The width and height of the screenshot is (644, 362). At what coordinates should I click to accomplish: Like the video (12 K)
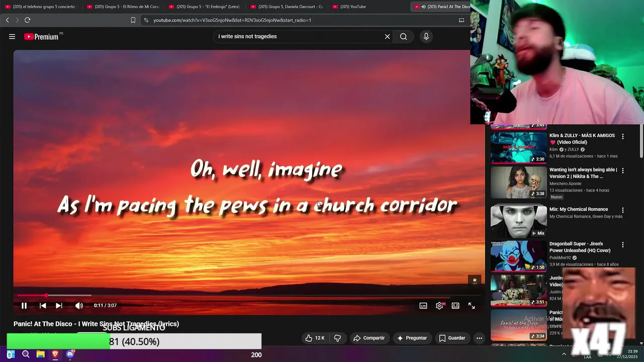point(314,338)
